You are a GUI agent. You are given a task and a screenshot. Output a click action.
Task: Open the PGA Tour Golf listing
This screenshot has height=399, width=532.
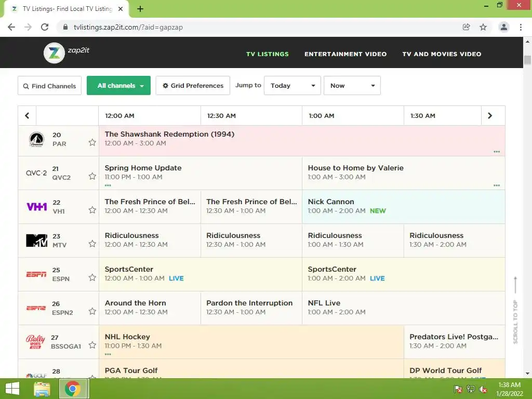251,369
